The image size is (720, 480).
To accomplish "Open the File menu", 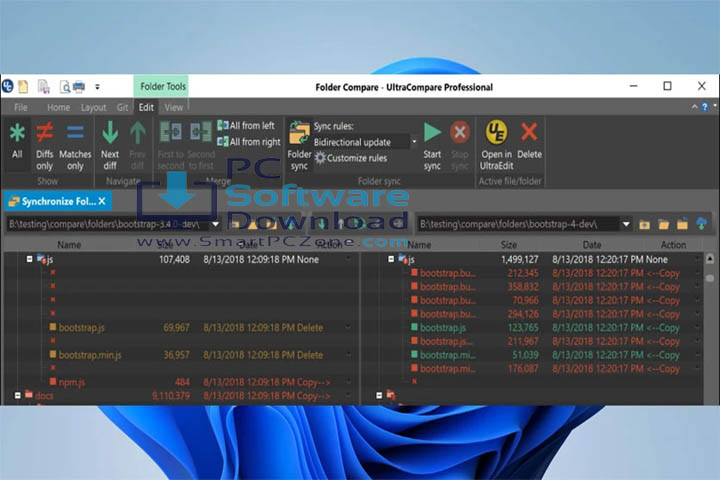I will [21, 107].
